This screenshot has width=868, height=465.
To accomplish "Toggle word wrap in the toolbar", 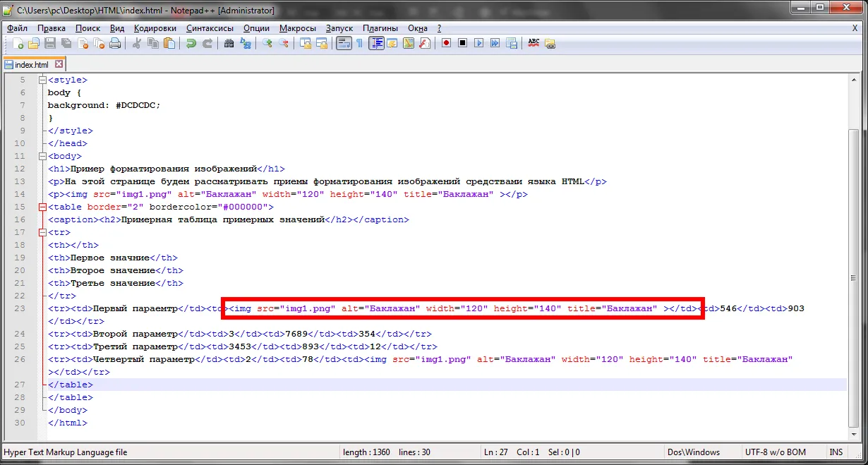I will click(x=344, y=43).
